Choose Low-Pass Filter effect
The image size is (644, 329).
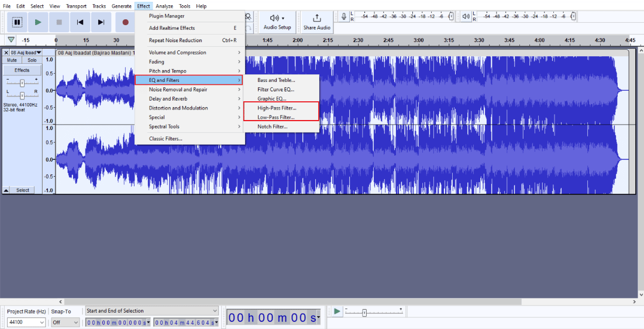[x=281, y=117]
